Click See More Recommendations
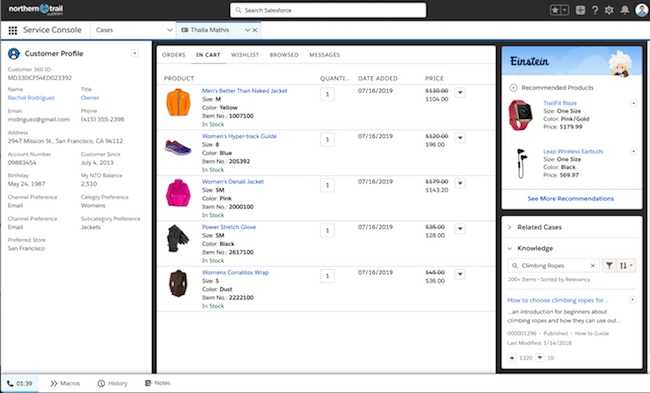The image size is (650, 393). point(570,199)
